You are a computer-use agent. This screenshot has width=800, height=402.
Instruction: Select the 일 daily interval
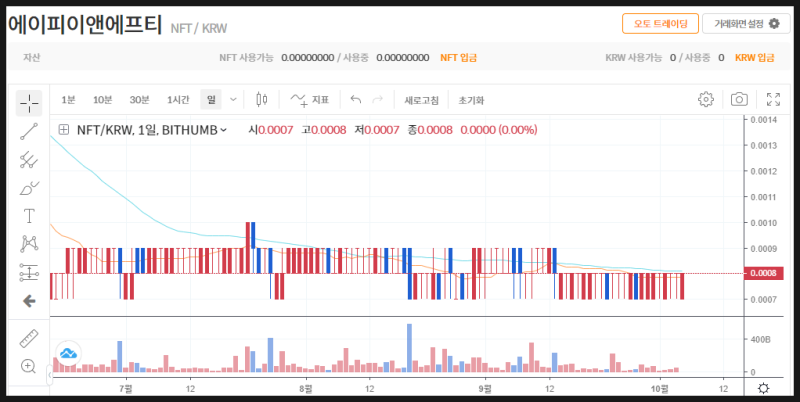click(211, 99)
